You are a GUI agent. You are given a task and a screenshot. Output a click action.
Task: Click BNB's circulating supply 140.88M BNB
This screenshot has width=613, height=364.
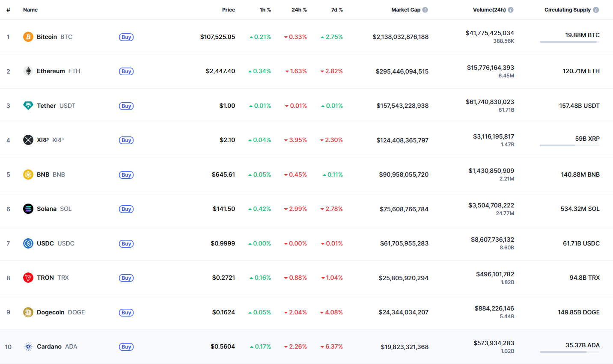580,175
